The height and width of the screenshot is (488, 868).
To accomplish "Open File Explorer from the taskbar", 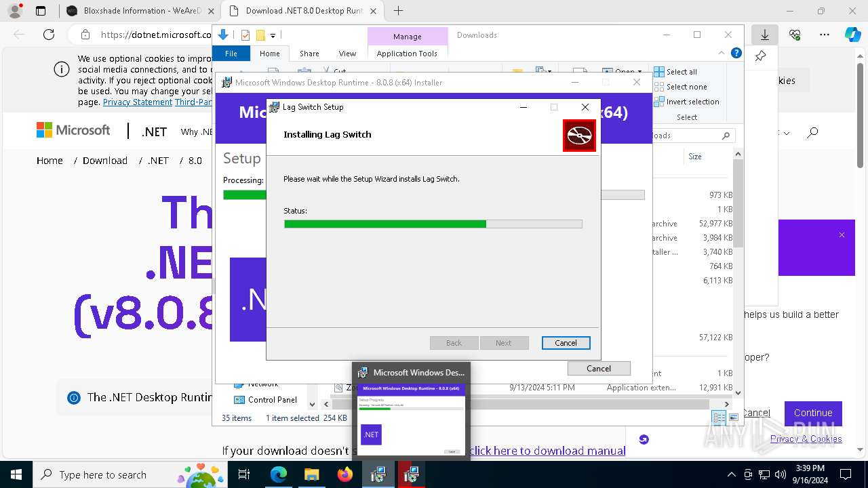I will (x=311, y=474).
